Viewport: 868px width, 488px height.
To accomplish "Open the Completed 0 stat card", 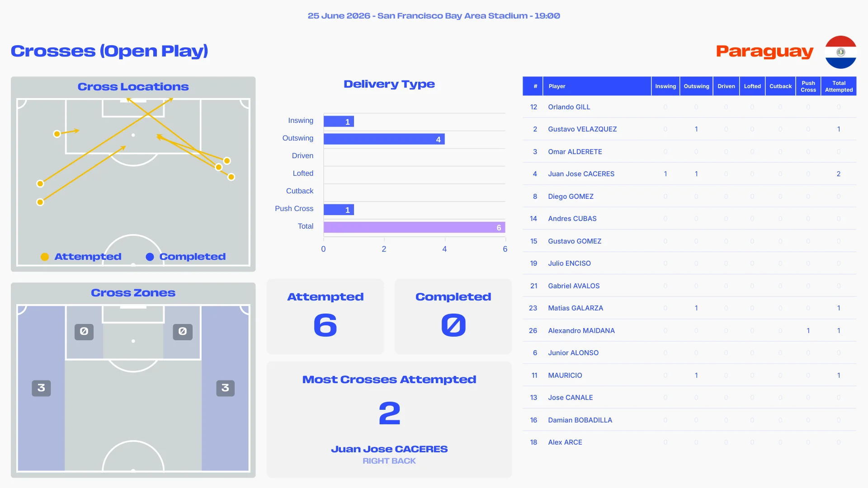I will coord(453,316).
